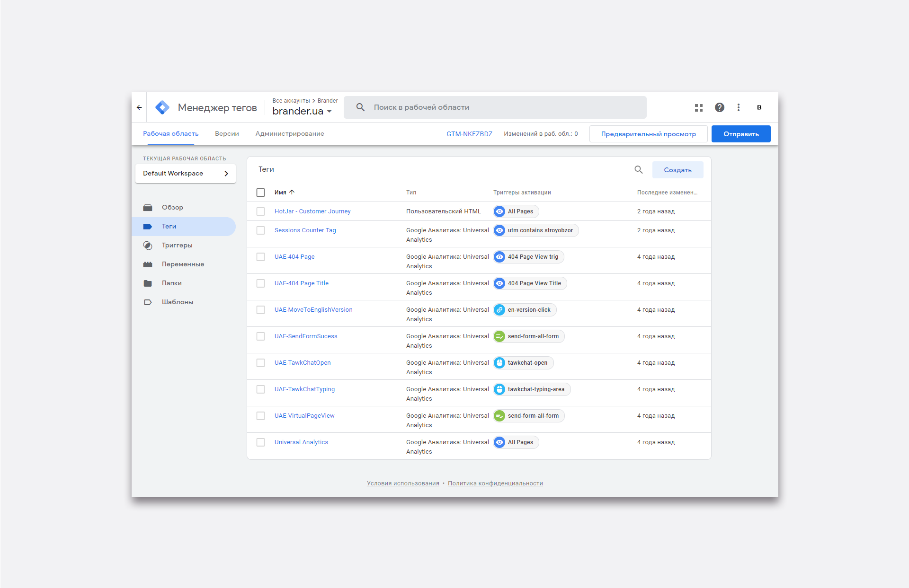Open the Sessions Counter Tag link
Image resolution: width=909 pixels, height=588 pixels.
tap(305, 230)
